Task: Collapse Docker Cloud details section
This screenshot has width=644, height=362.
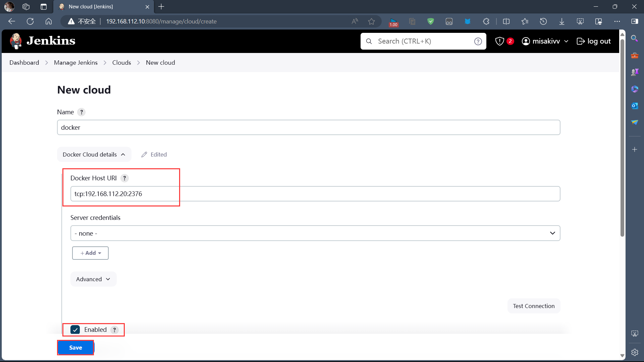Action: tap(94, 155)
